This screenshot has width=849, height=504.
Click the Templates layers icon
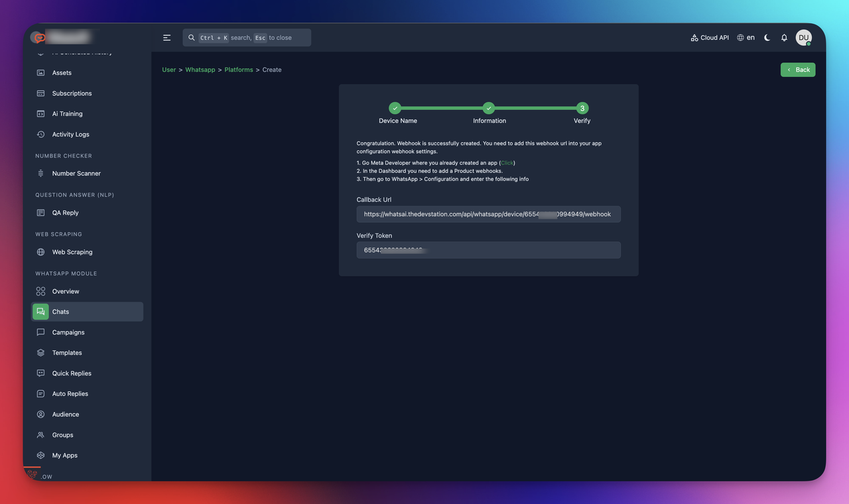coord(40,353)
